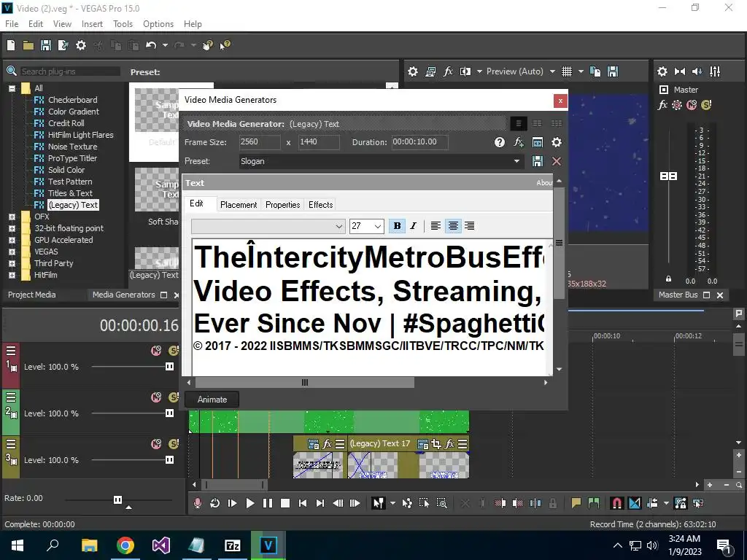Image resolution: width=747 pixels, height=560 pixels.
Task: Mute track 1 in the track header
Action: pos(156,351)
